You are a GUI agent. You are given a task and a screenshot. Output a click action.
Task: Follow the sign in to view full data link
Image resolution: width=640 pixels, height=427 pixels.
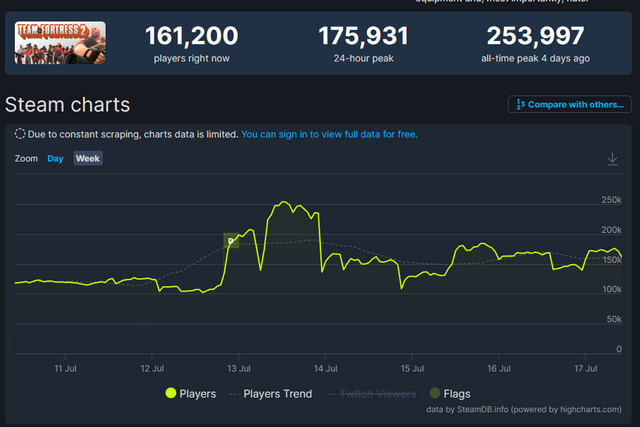[x=329, y=134]
